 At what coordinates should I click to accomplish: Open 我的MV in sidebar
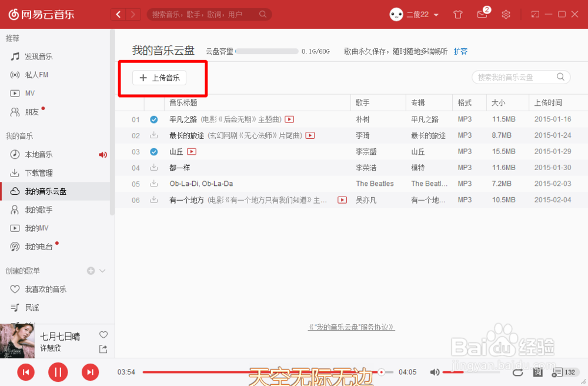pos(36,228)
